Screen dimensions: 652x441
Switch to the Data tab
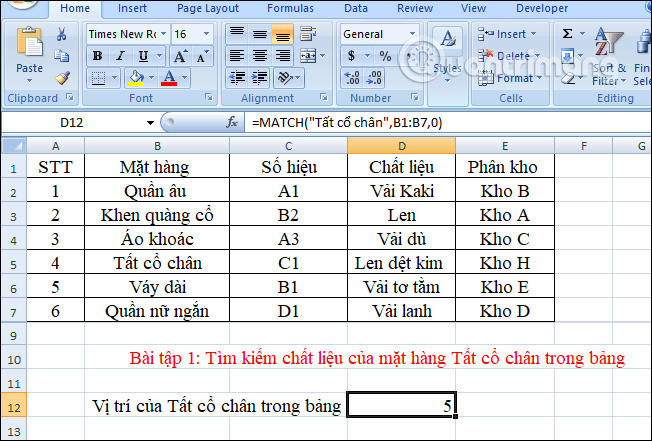356,8
